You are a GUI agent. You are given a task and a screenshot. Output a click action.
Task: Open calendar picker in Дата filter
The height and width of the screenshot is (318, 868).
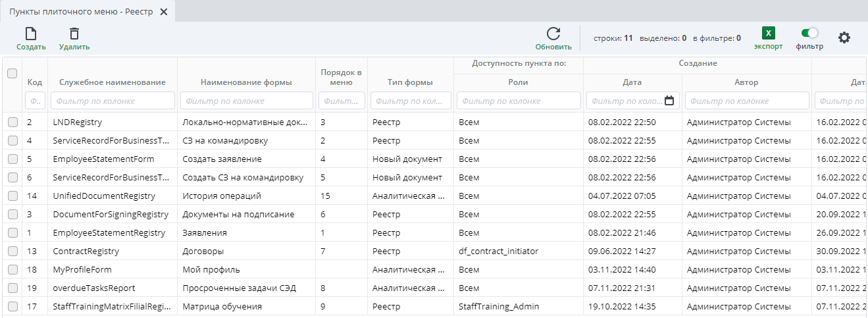coord(670,101)
